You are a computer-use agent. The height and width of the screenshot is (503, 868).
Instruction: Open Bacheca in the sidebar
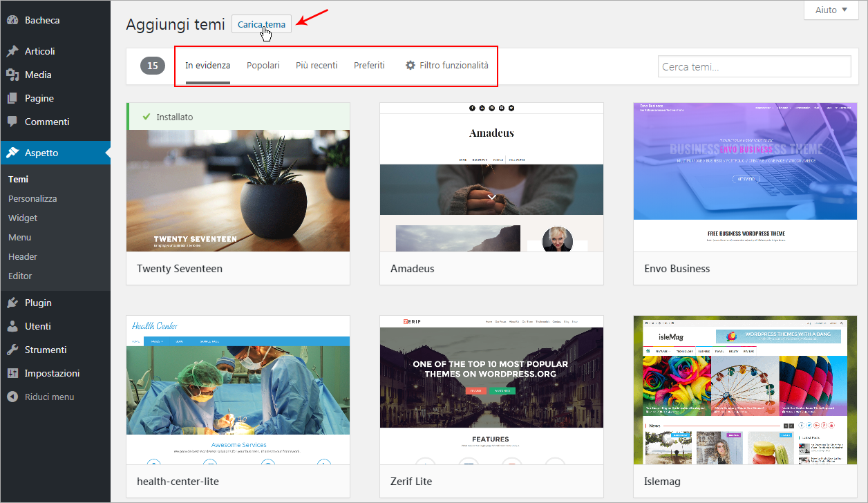55,20
